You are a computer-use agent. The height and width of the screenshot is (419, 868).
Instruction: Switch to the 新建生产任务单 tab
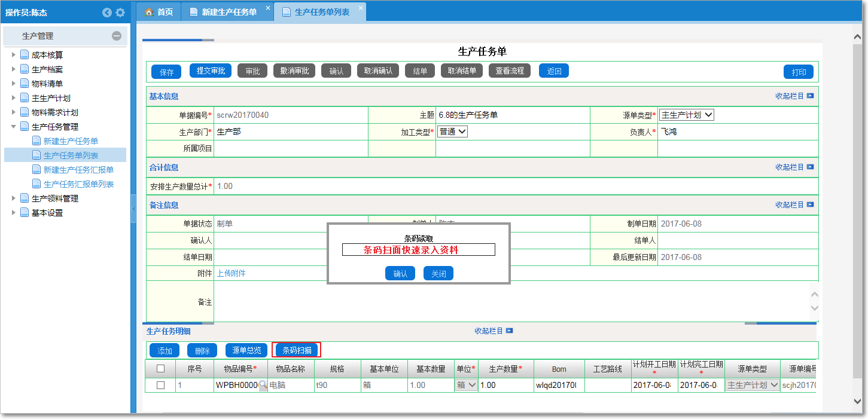coord(227,11)
